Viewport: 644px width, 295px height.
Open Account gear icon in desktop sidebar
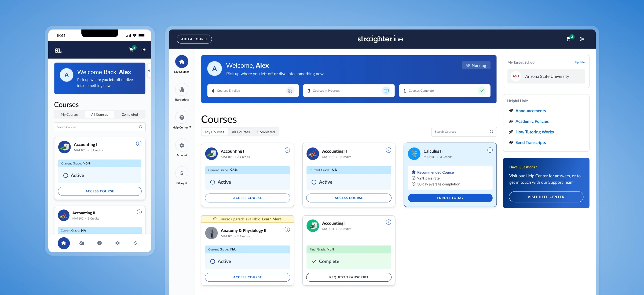pos(182,145)
